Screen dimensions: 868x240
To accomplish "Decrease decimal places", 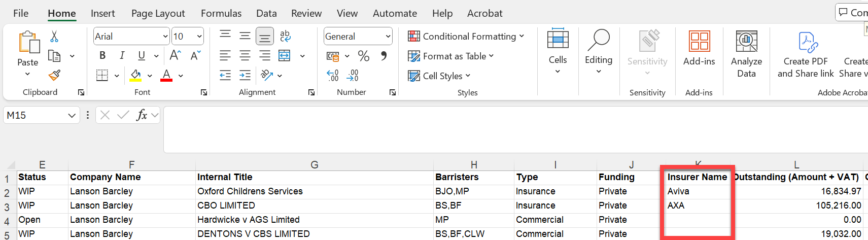I will click(353, 76).
